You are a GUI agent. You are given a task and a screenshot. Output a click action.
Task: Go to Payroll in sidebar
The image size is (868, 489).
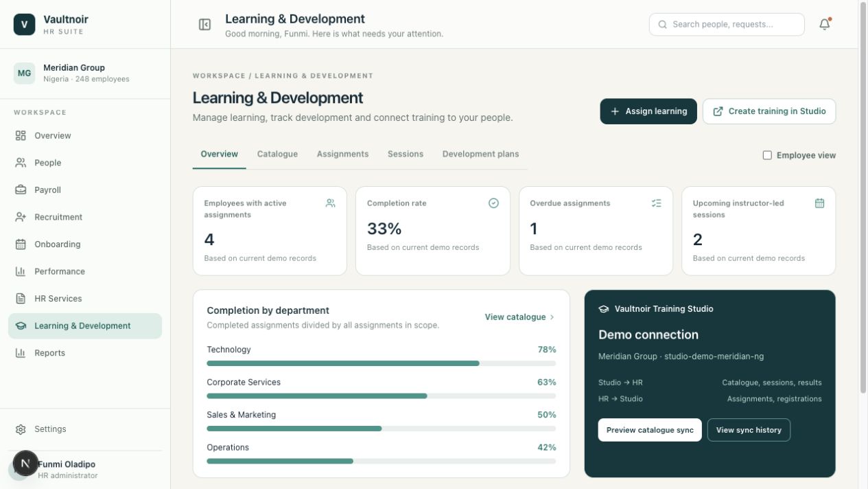click(85, 190)
